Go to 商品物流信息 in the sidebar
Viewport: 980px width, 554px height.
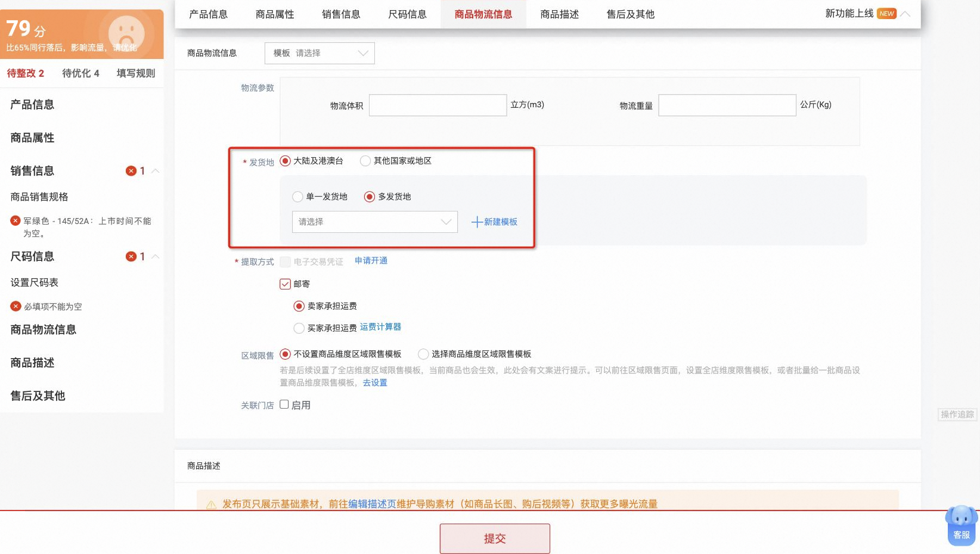pos(43,330)
